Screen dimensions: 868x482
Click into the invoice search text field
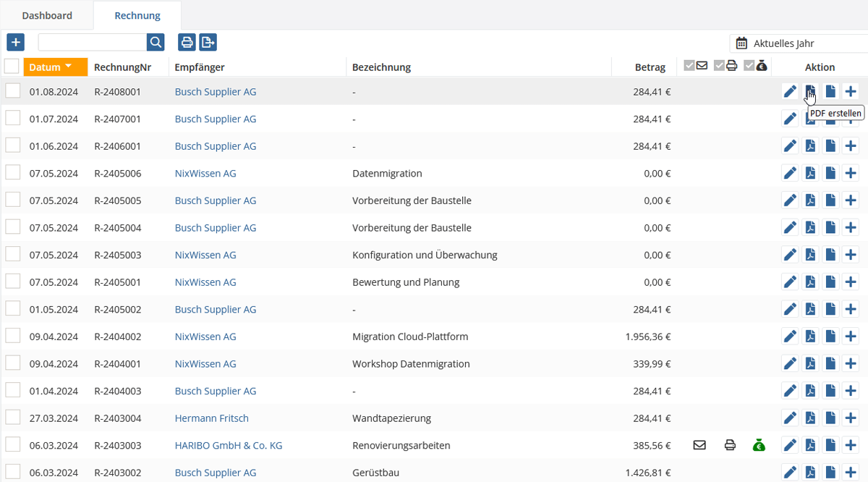click(92, 42)
